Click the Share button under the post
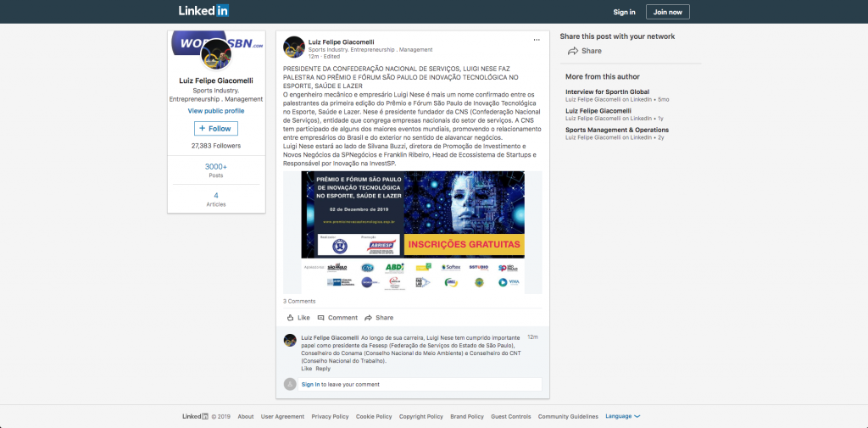Image resolution: width=868 pixels, height=428 pixels. pyautogui.click(x=379, y=318)
